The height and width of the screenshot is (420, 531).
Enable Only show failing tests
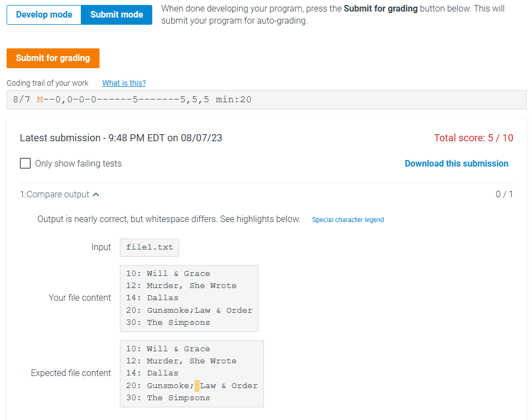(x=25, y=163)
